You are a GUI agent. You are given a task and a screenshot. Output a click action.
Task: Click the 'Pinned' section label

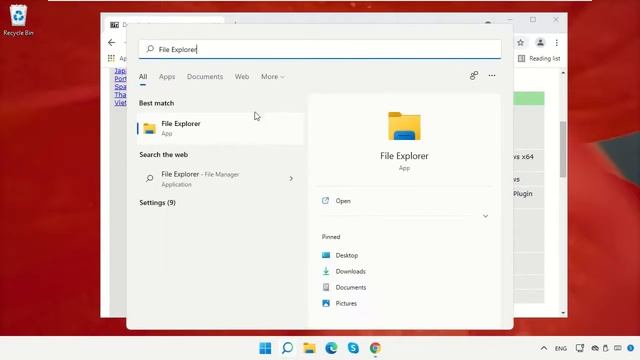point(331,237)
